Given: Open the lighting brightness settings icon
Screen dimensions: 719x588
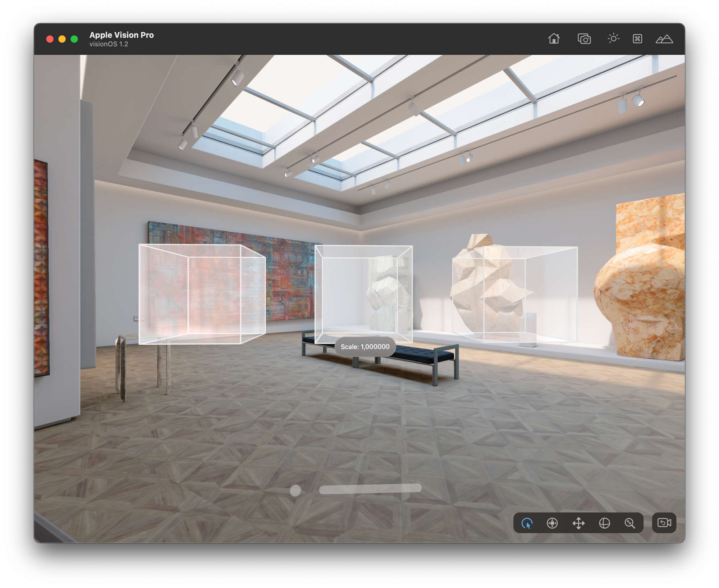Looking at the screenshot, I should coord(613,38).
